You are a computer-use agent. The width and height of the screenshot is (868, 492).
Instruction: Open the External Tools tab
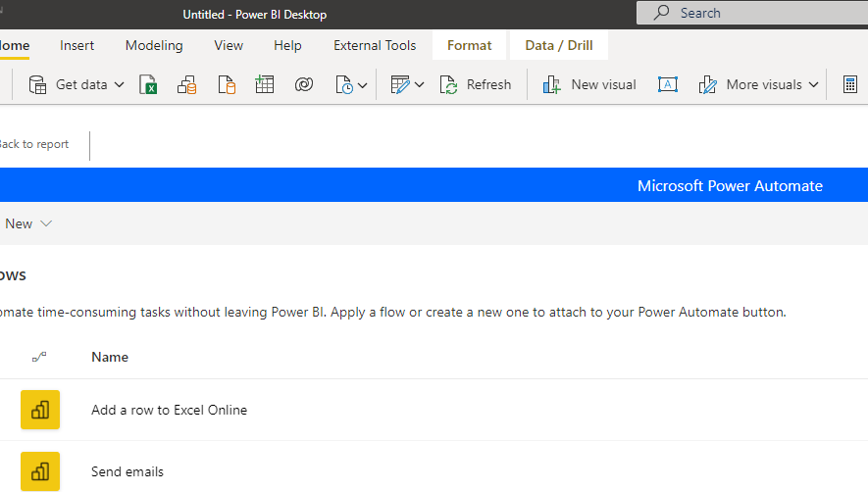click(x=375, y=45)
